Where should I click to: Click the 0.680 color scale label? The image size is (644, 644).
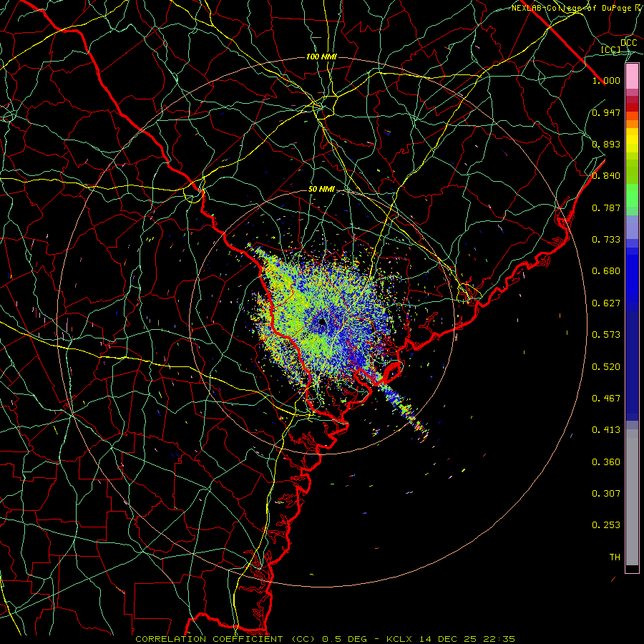606,271
